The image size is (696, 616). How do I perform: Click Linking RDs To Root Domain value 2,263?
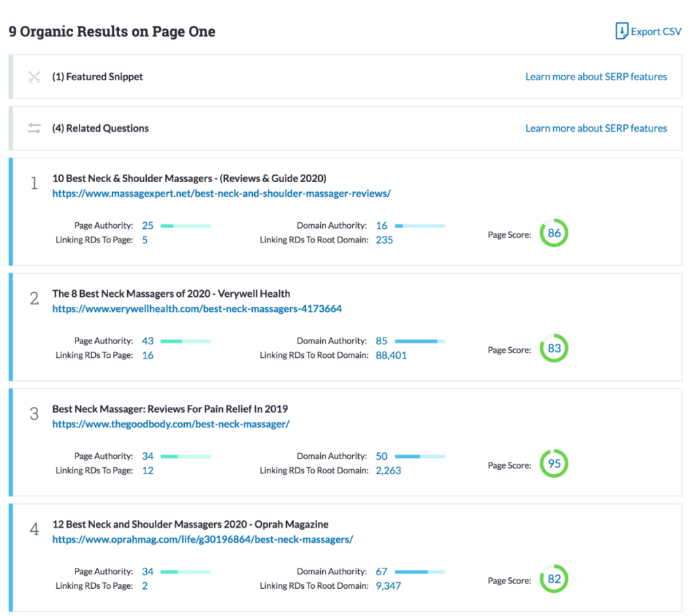388,471
